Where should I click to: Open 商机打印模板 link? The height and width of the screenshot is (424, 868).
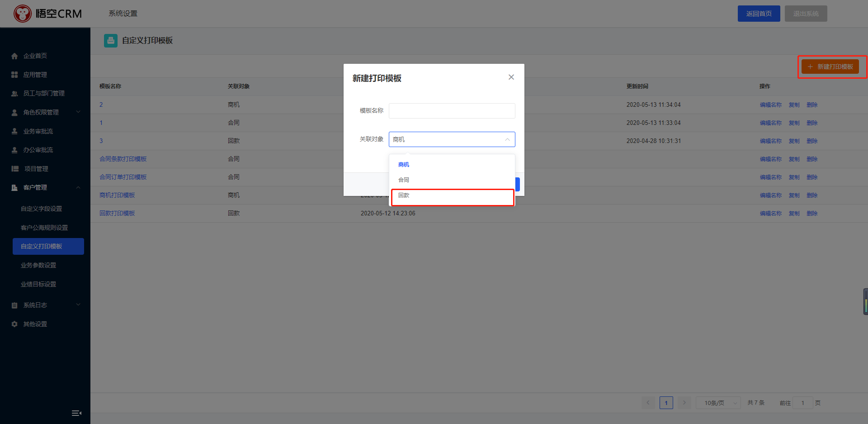117,195
